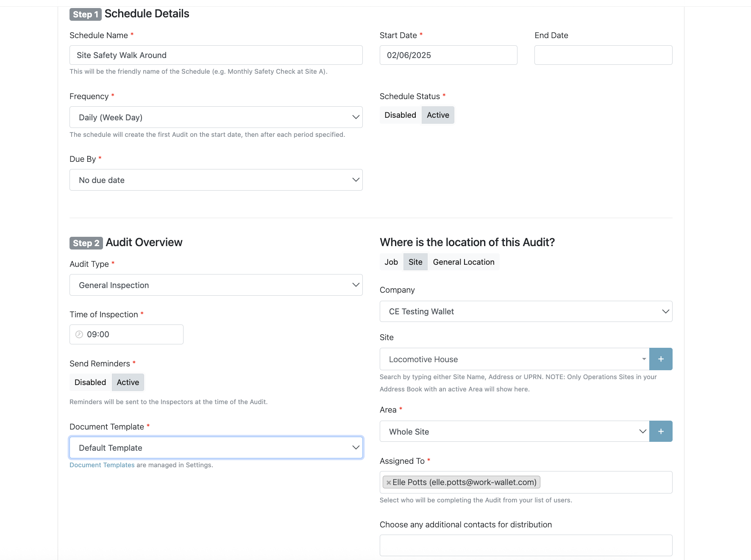Image resolution: width=751 pixels, height=560 pixels.
Task: Click the plus button next to Area dropdown
Action: 661,431
